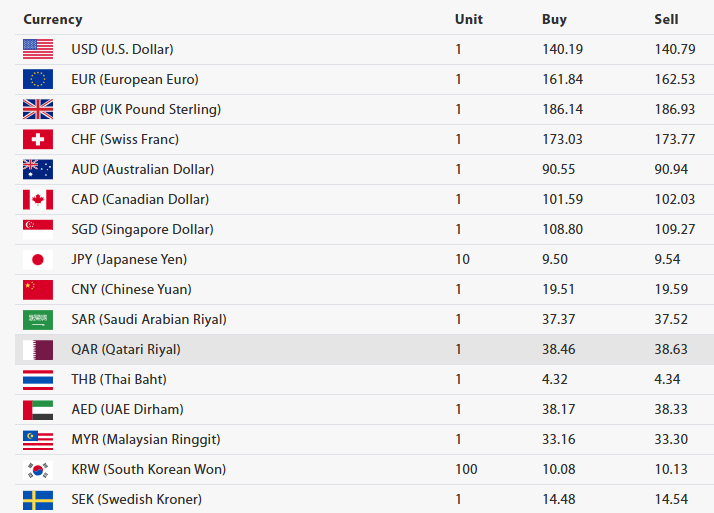The image size is (714, 513).
Task: Select the AED sell rate 38.33
Action: tap(671, 409)
